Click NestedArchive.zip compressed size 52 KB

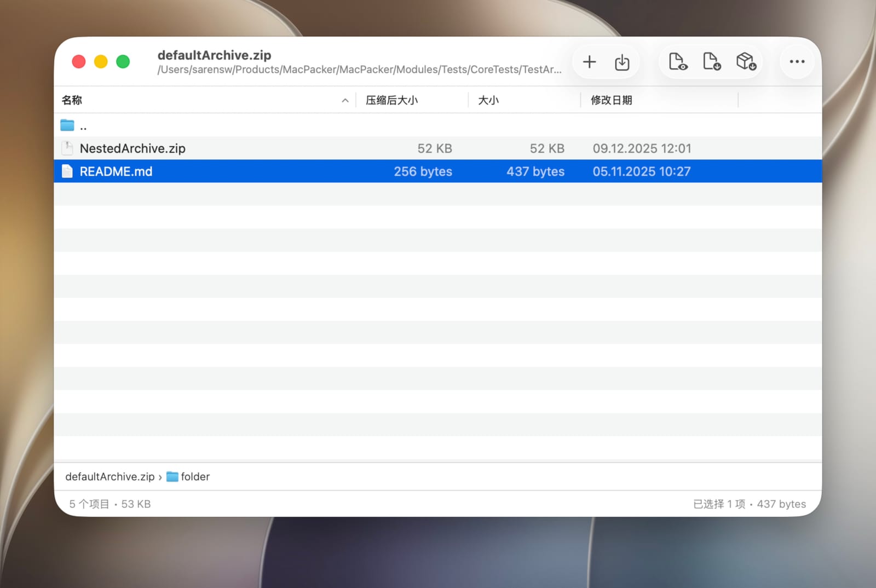point(435,148)
